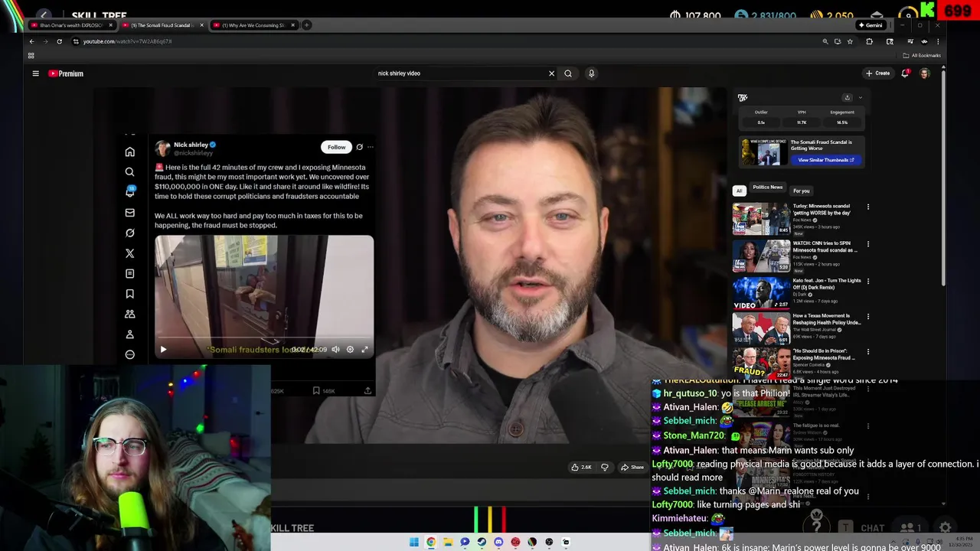Click the Engagement 16.5% stat
980x551 pixels.
(x=842, y=117)
